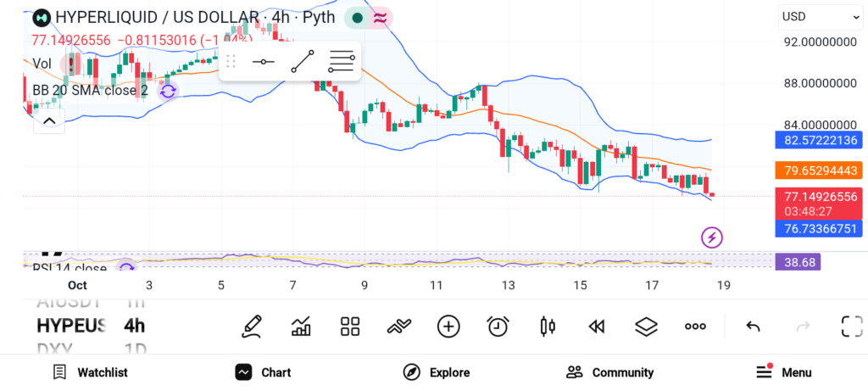The height and width of the screenshot is (391, 868).
Task: Change the 4h interval selector
Action: 135,326
